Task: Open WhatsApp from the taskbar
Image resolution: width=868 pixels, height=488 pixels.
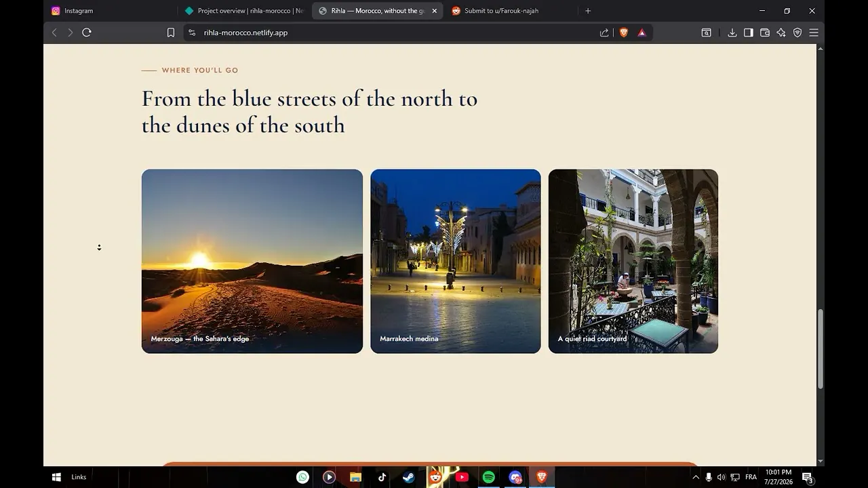Action: (302, 477)
